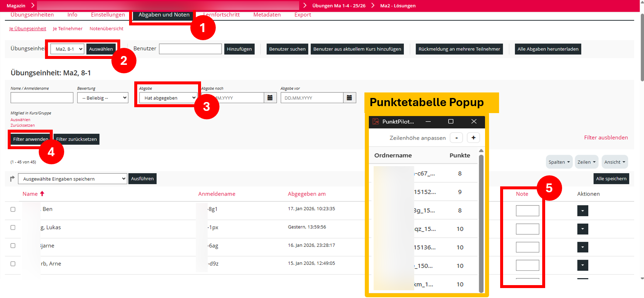Open actions menu for Lukas's row
Image resolution: width=644 pixels, height=298 pixels.
[582, 229]
